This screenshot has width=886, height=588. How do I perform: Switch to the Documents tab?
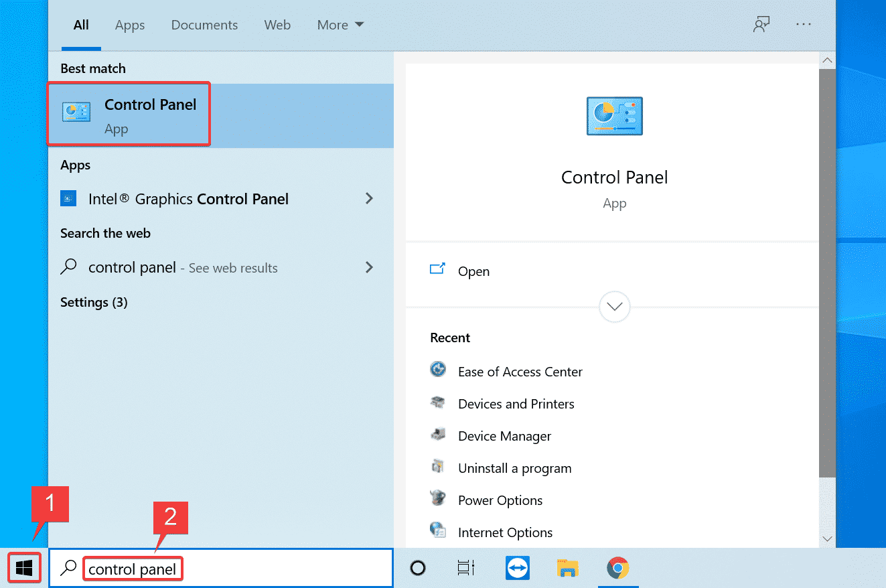pos(204,25)
